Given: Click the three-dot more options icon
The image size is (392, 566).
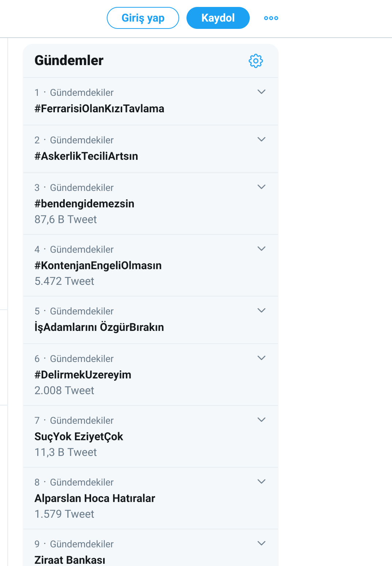Looking at the screenshot, I should (x=271, y=18).
